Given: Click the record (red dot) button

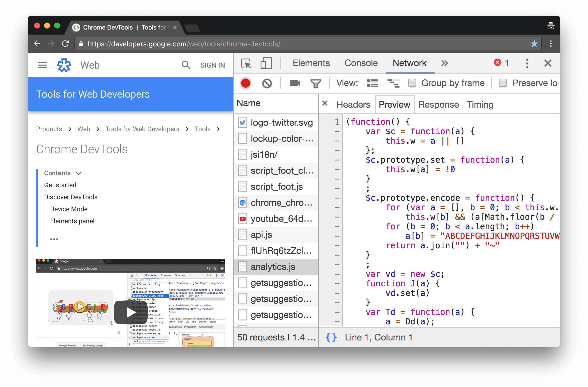Looking at the screenshot, I should point(245,83).
